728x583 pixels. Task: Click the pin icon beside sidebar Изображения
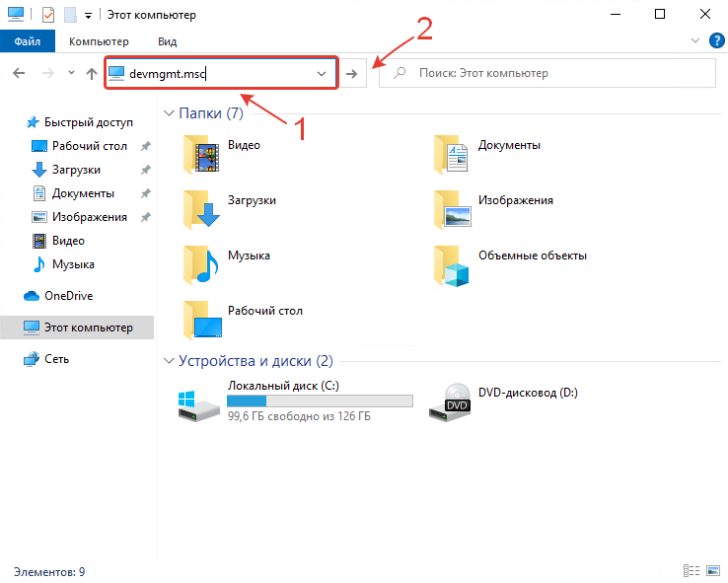[x=145, y=217]
